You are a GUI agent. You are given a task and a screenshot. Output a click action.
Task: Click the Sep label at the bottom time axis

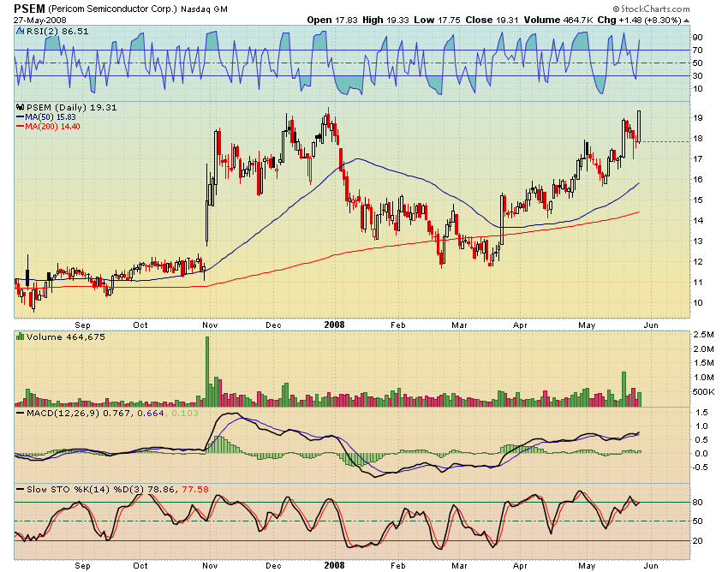[x=82, y=565]
